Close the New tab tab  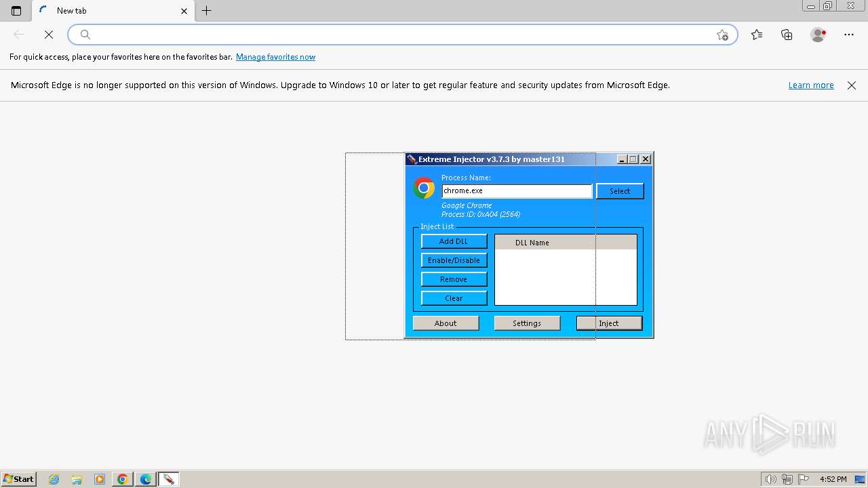click(184, 11)
